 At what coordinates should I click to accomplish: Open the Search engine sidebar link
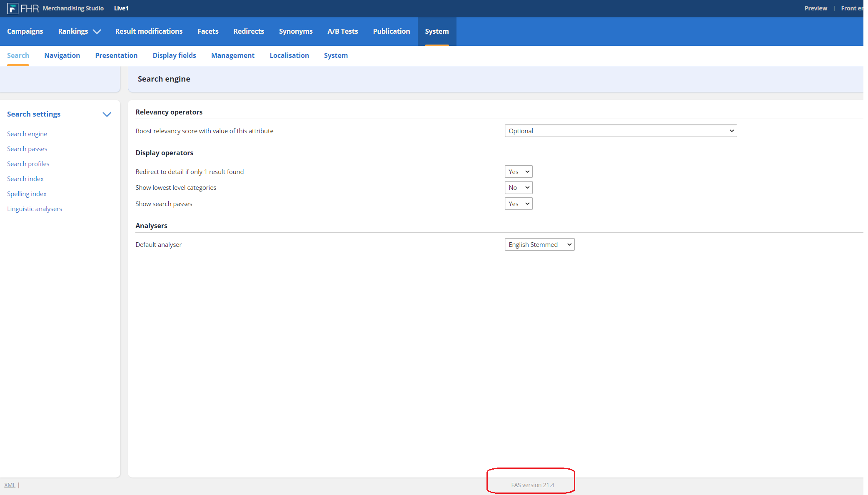pyautogui.click(x=27, y=134)
